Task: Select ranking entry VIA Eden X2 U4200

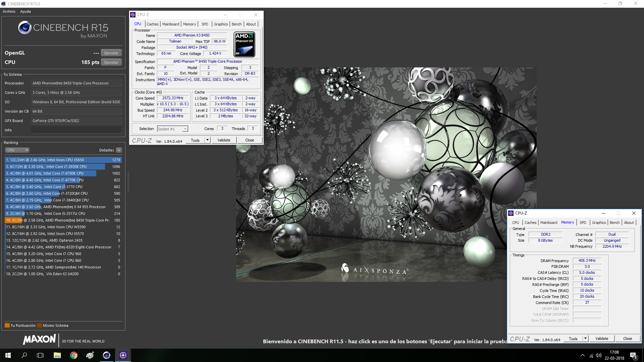Action: 63,274
